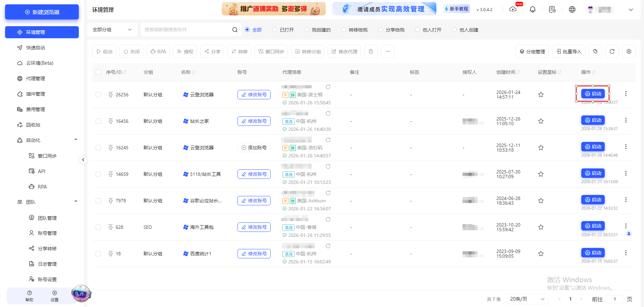Screen dimensions: 644x307
Task: Open the 全部分组 group dropdown
Action: pyautogui.click(x=112, y=30)
